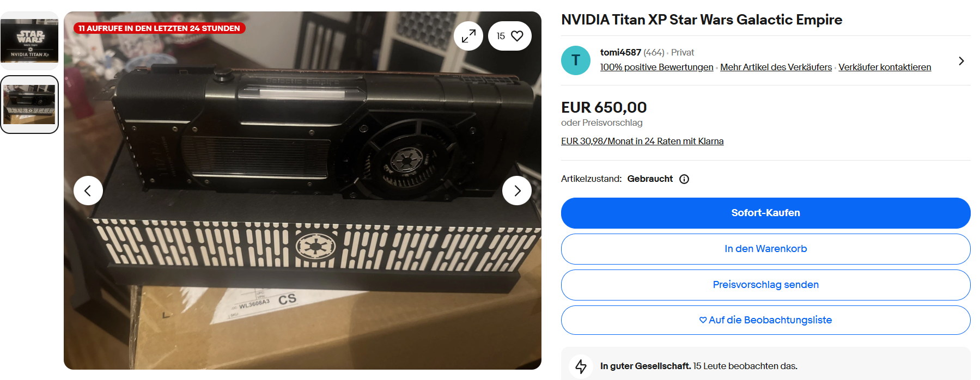Expand image to fullscreen view
Viewport: 980px width, 380px height.
pyautogui.click(x=468, y=36)
